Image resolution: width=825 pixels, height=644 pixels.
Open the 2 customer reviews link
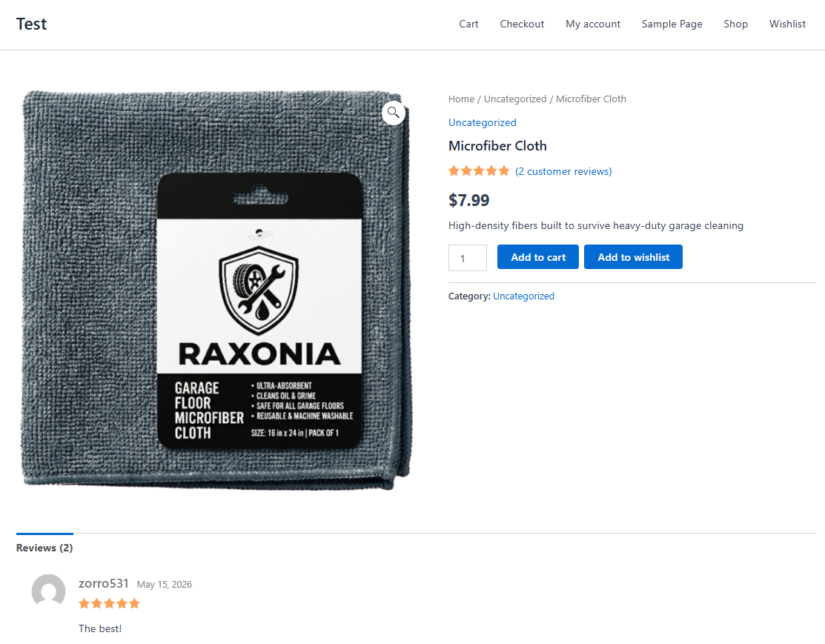pos(563,171)
